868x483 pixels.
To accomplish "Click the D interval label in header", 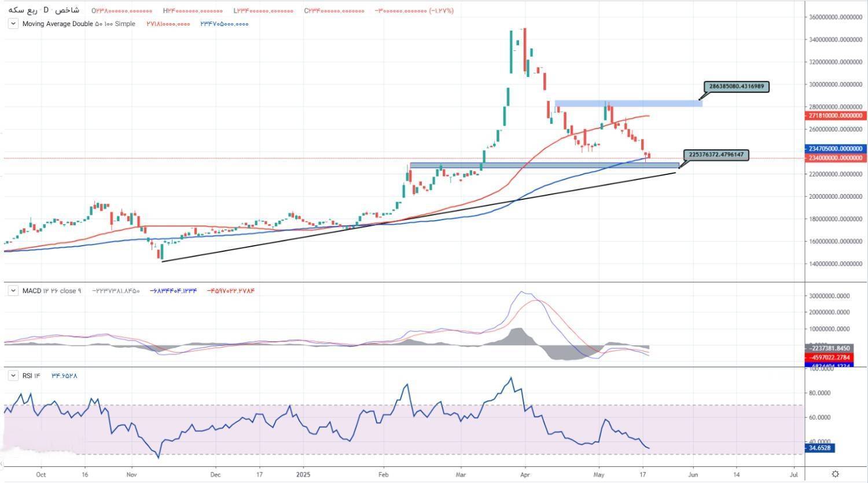I will pos(46,10).
